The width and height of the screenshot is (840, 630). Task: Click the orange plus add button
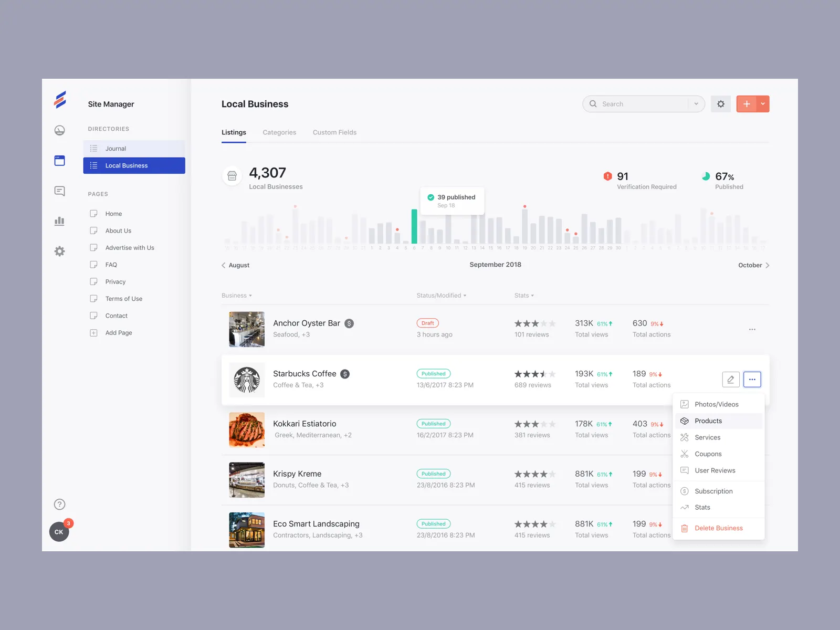point(746,104)
